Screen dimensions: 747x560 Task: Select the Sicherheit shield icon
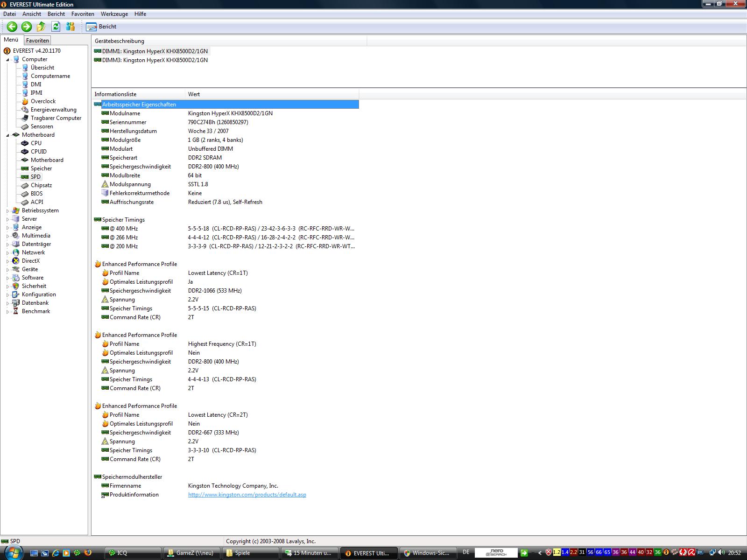coord(16,286)
